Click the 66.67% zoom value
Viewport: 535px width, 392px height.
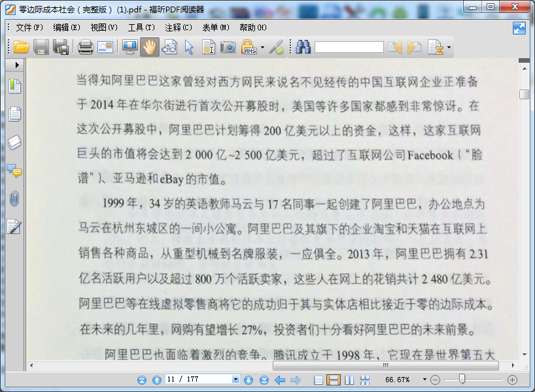point(397,380)
